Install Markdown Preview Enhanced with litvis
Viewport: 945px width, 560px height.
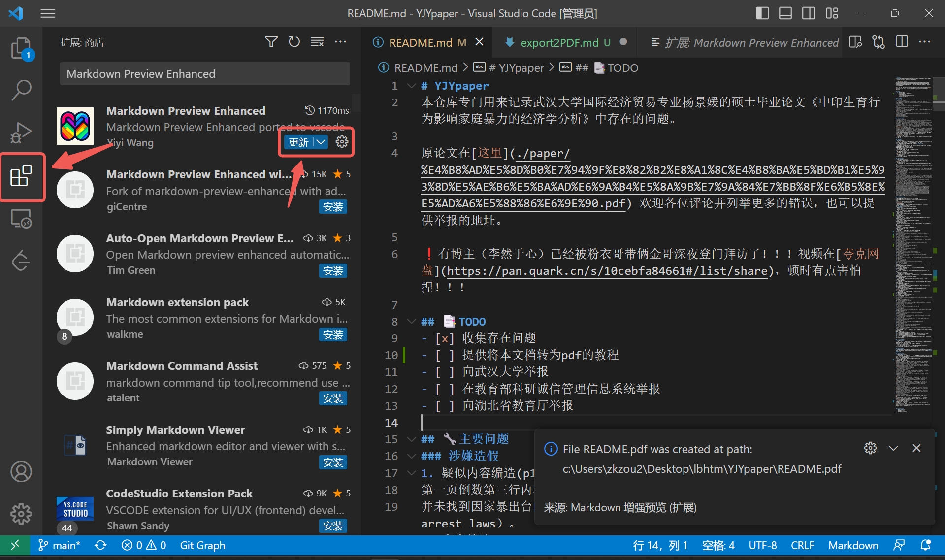click(333, 207)
